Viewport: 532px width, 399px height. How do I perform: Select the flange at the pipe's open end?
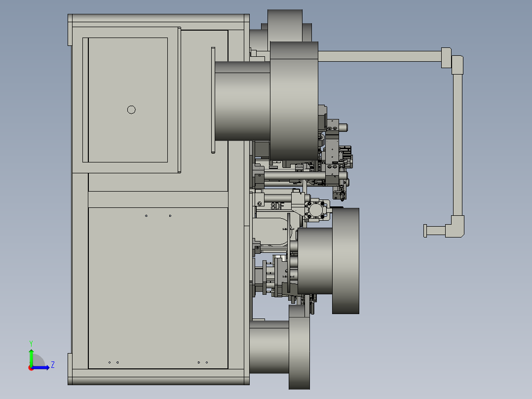click(x=425, y=231)
